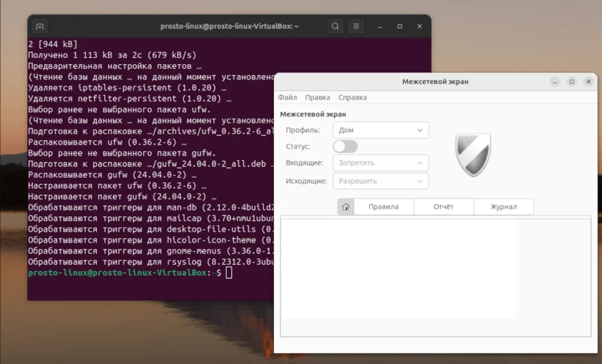The width and height of the screenshot is (602, 364).
Task: Open new tab icon in terminal header
Action: point(40,26)
